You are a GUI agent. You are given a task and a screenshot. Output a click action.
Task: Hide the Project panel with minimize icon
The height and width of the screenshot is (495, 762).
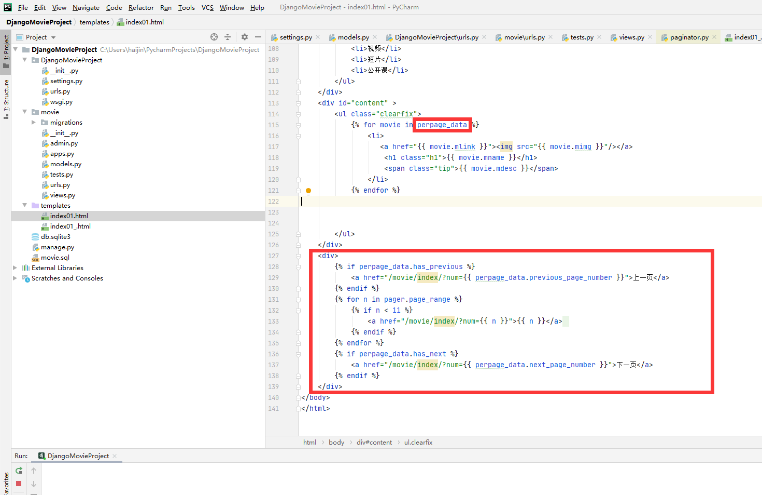(258, 37)
